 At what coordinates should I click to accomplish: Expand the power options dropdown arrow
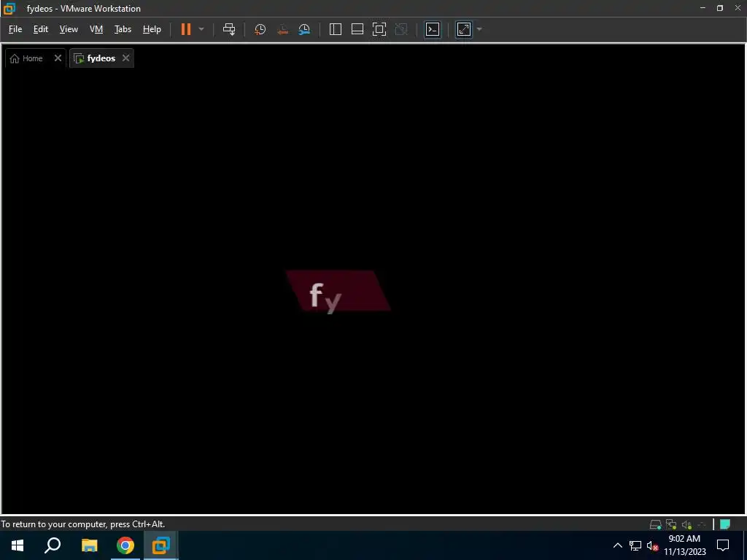[x=201, y=29]
